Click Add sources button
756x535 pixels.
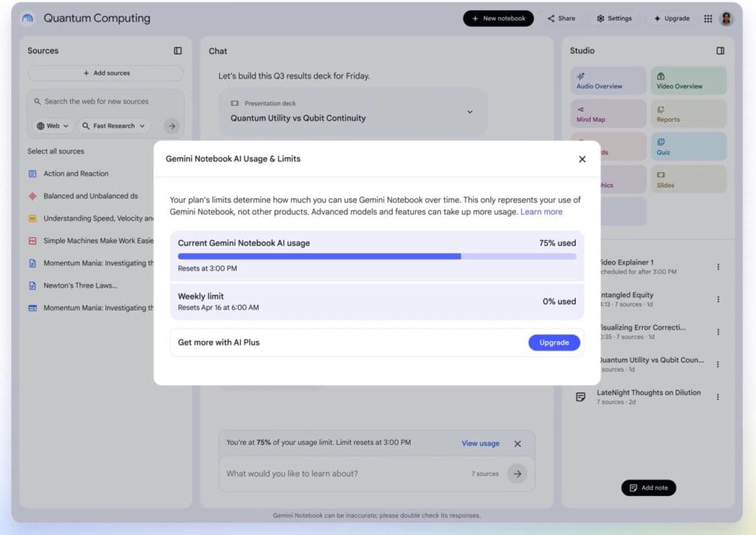click(106, 73)
